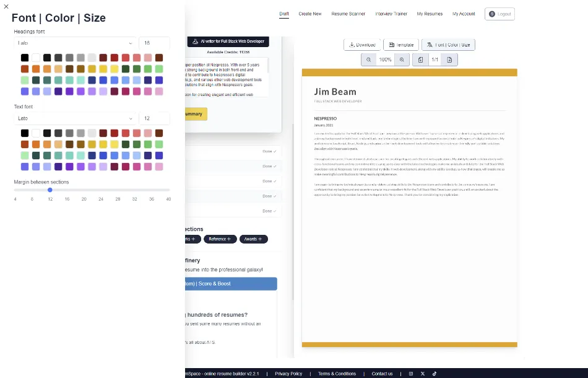Click the headings font size field
Image resolution: width=588 pixels, height=378 pixels.
pos(154,43)
